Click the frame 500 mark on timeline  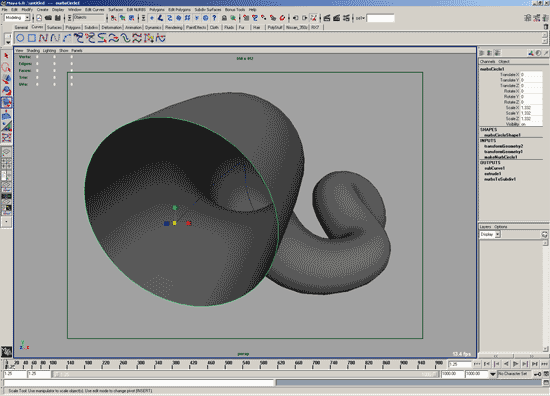coord(228,364)
